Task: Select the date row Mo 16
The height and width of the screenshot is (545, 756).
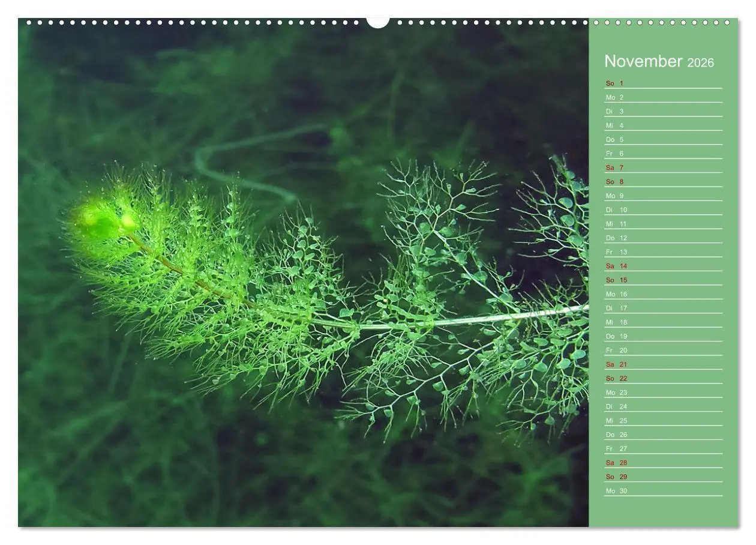Action: coord(663,294)
